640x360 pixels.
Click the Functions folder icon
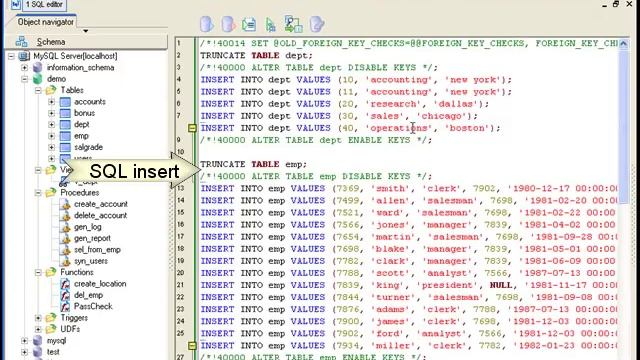pyautogui.click(x=51, y=272)
